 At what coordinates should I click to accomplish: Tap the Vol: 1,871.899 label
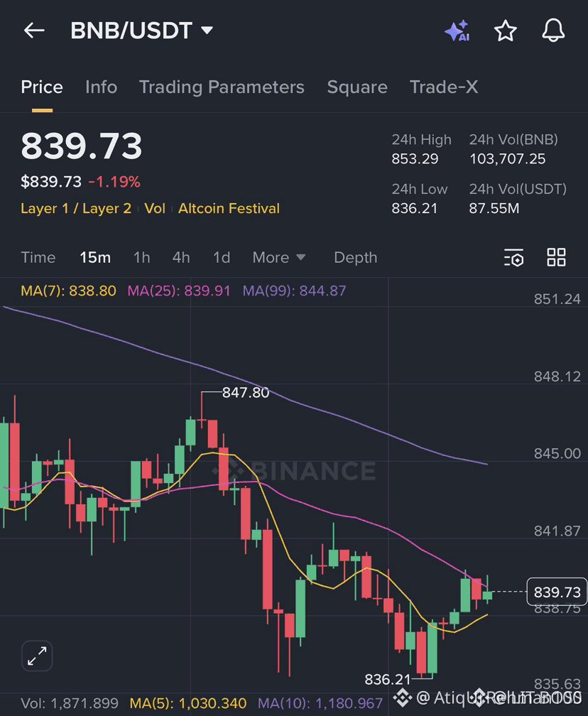tap(70, 703)
